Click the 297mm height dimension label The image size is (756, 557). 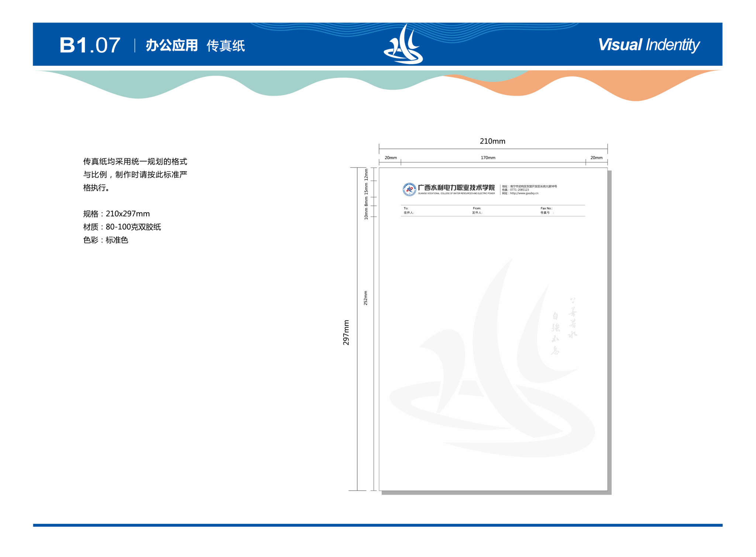(346, 332)
